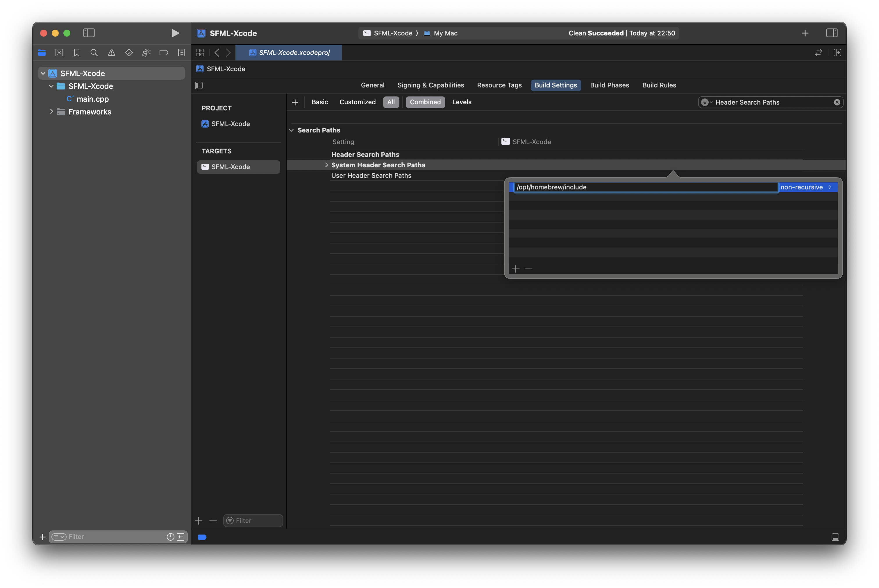Select User Header Search Paths setting
This screenshot has width=879, height=588.
[x=371, y=175]
